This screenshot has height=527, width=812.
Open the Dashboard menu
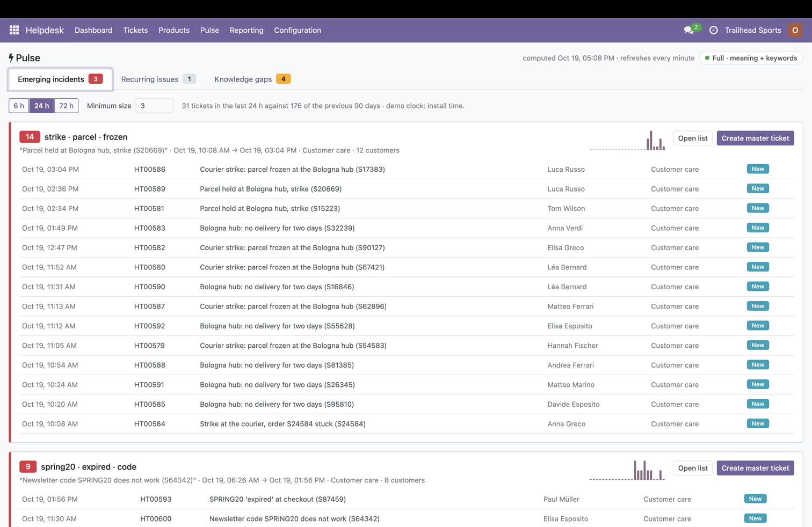93,30
